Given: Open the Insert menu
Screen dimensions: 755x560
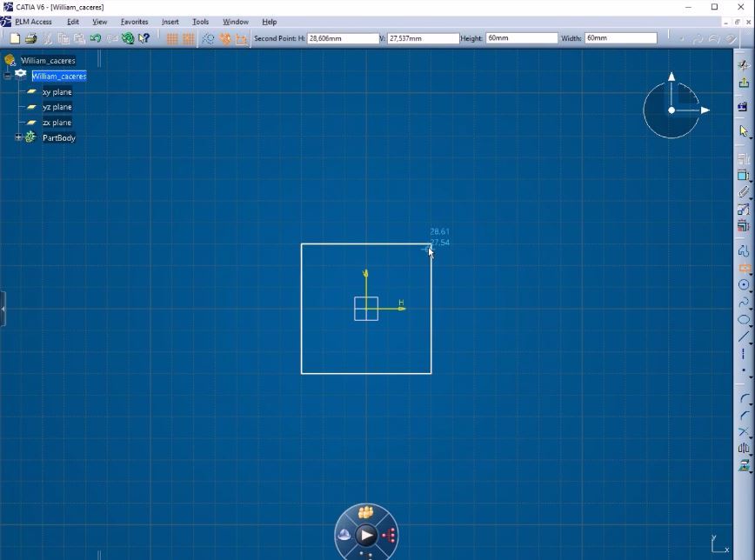Looking at the screenshot, I should 170,22.
